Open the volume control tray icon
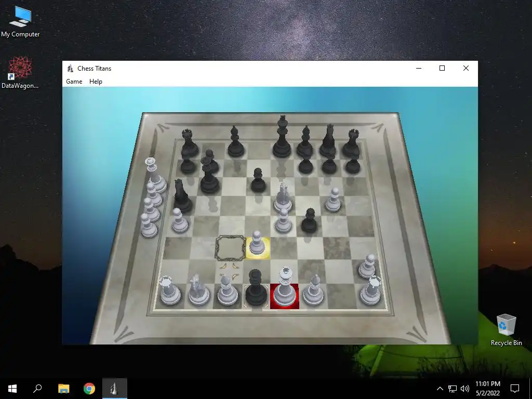The width and height of the screenshot is (532, 399). (465, 389)
